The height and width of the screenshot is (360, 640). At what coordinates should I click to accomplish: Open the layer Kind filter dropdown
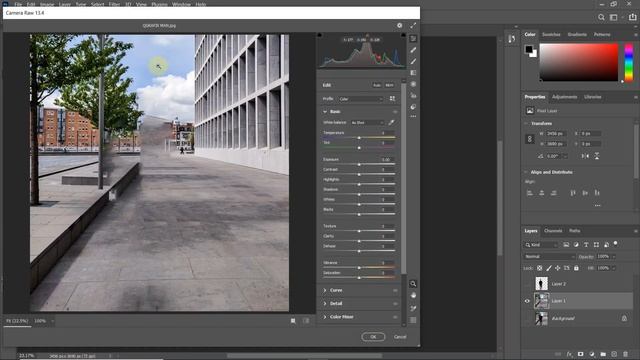click(541, 245)
